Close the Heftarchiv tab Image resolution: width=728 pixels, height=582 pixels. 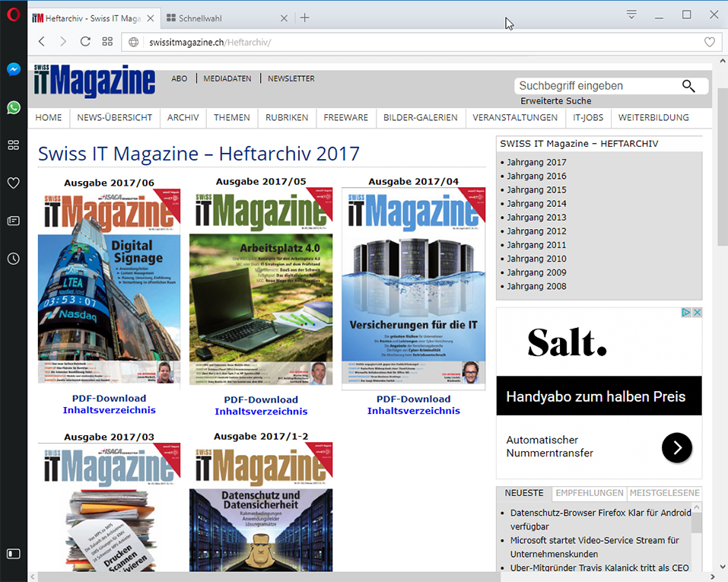click(151, 18)
